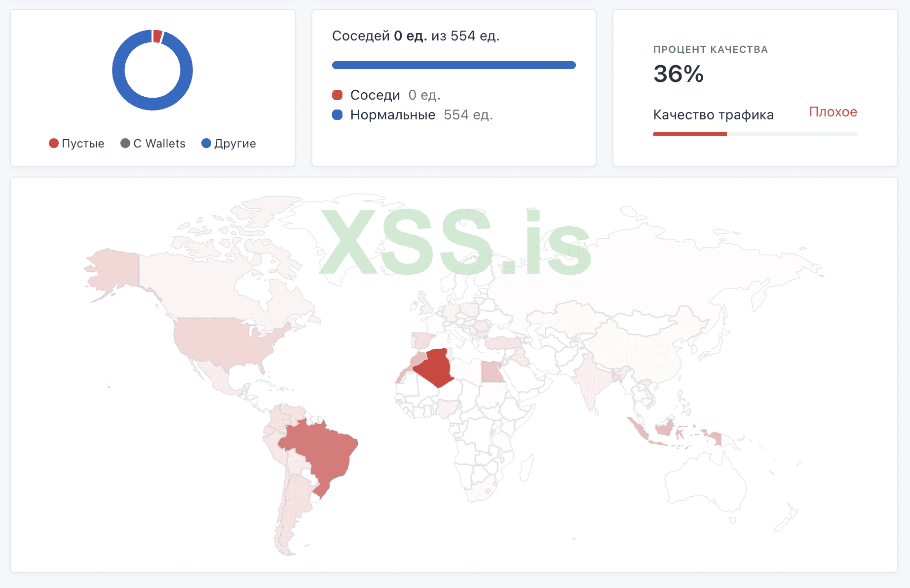Click the blue neighbors progress bar
This screenshot has height=588, width=910.
click(454, 65)
